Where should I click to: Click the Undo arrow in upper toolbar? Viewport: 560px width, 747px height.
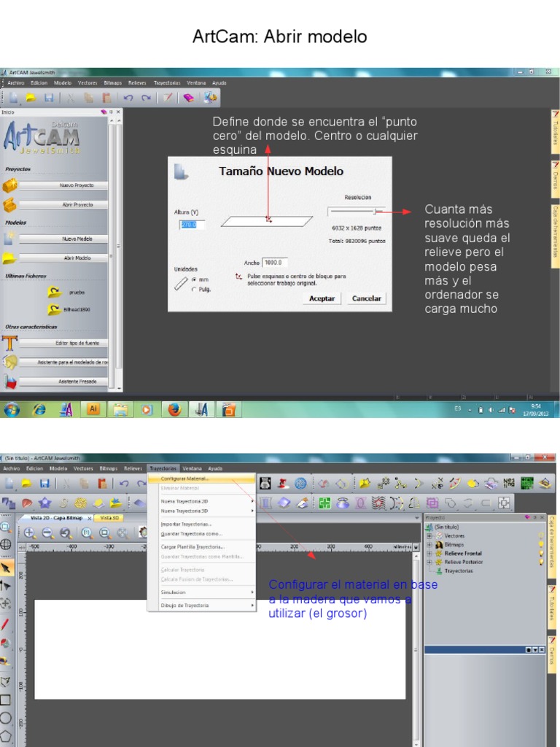tap(128, 98)
